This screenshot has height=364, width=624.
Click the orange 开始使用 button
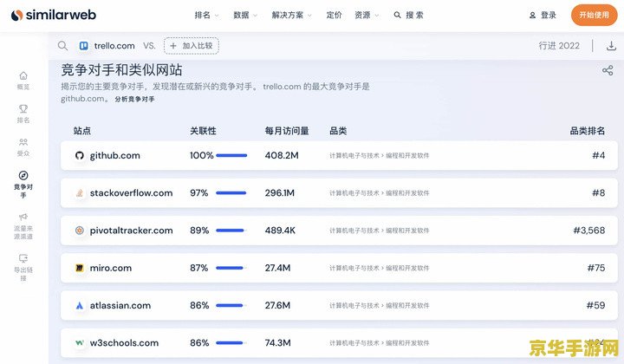[595, 15]
